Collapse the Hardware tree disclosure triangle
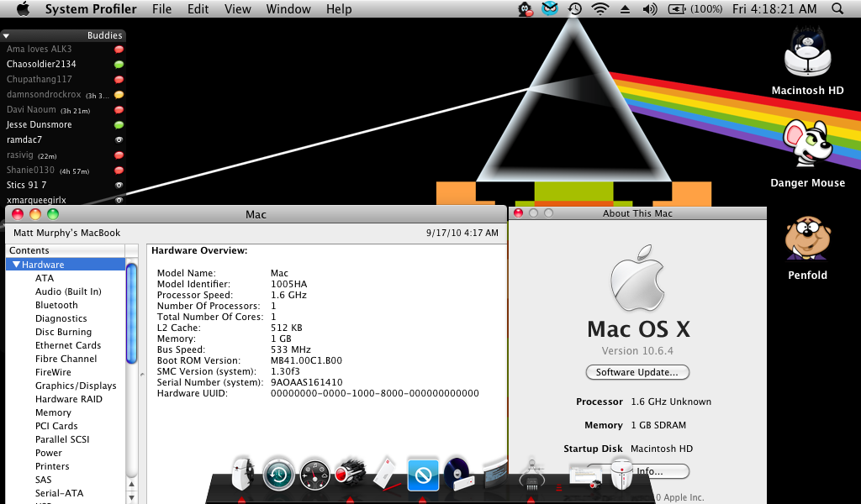The width and height of the screenshot is (861, 504). (16, 265)
